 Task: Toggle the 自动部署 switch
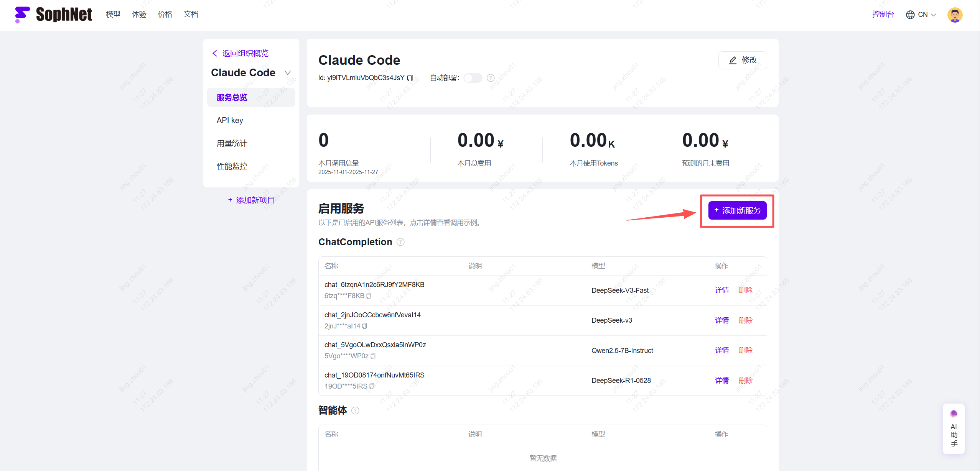tap(473, 78)
